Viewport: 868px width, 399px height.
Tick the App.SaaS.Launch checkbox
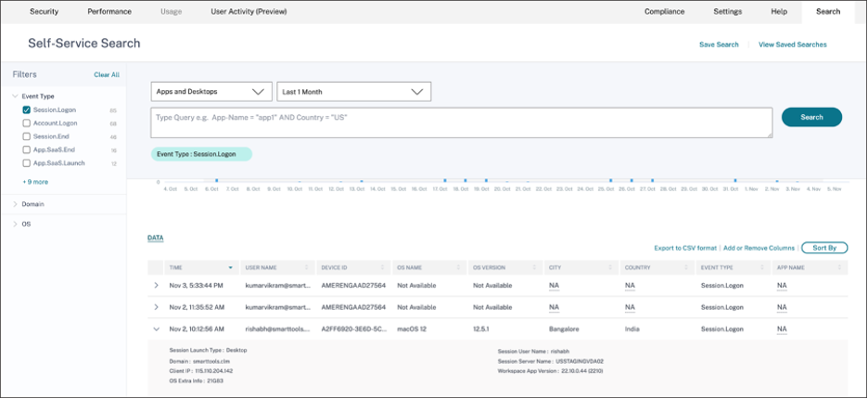pyautogui.click(x=27, y=162)
